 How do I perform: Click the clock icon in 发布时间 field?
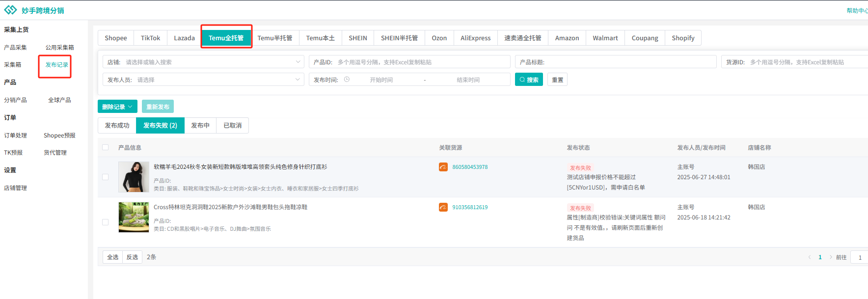(347, 80)
